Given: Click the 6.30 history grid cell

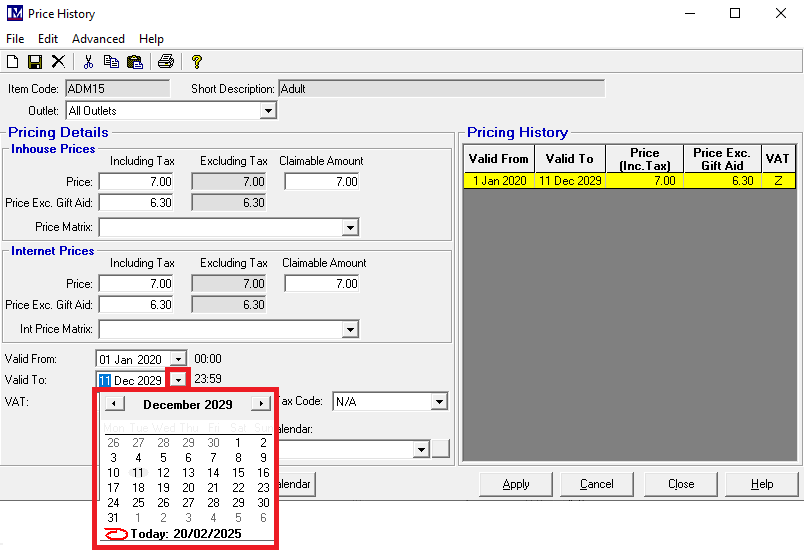Looking at the screenshot, I should click(722, 181).
